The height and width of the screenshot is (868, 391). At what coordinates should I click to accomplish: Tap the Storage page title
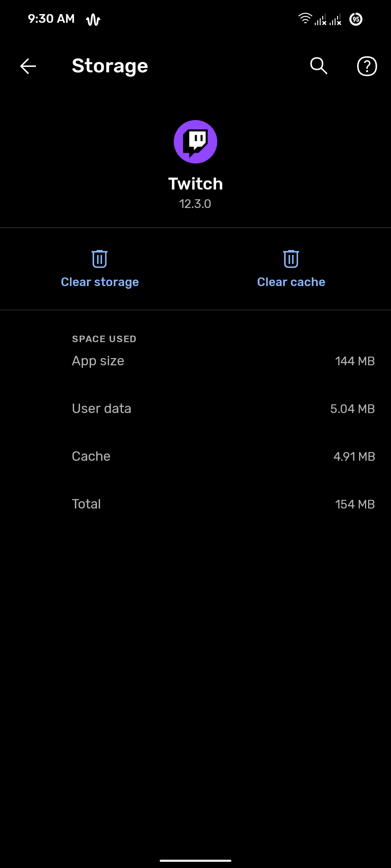pyautogui.click(x=110, y=66)
